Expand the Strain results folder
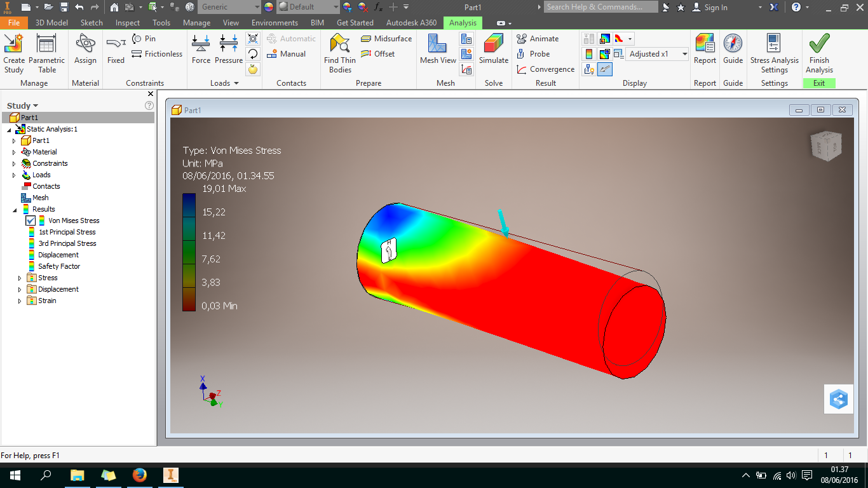The width and height of the screenshot is (868, 488). [x=20, y=301]
